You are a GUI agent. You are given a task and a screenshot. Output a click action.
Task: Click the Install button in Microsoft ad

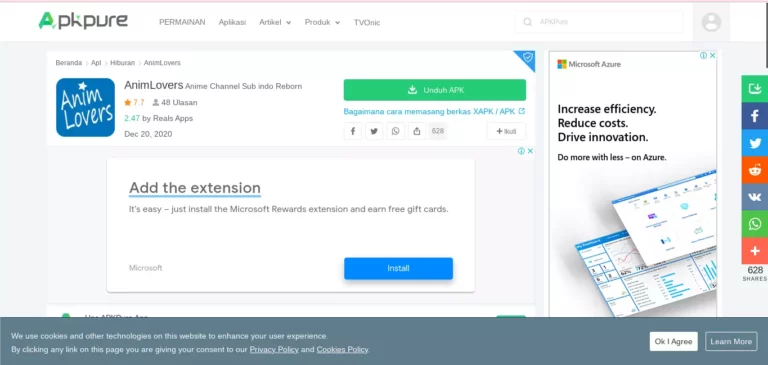pos(398,268)
